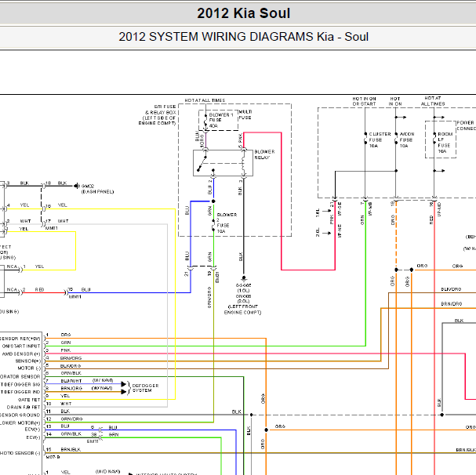Click the "(LEFT FRONT ENGINE COMPT)" ground location text
The width and height of the screenshot is (476, 475).
(x=242, y=310)
